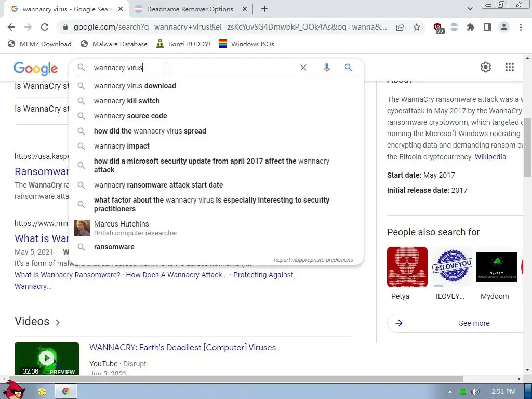Open Malware Database bookmark
This screenshot has height=399, width=532.
point(114,44)
